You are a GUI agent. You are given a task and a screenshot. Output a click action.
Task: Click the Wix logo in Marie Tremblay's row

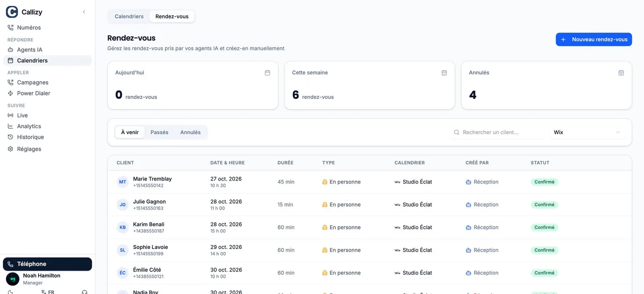[x=397, y=182]
